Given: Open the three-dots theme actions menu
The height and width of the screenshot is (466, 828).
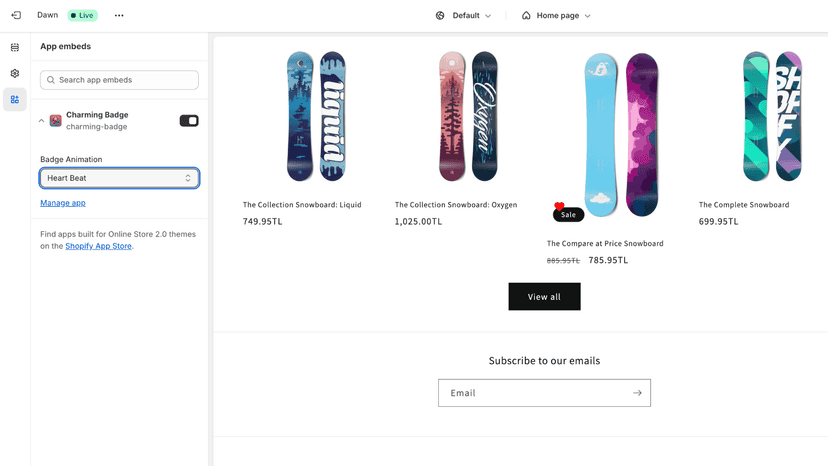Looking at the screenshot, I should click(119, 15).
